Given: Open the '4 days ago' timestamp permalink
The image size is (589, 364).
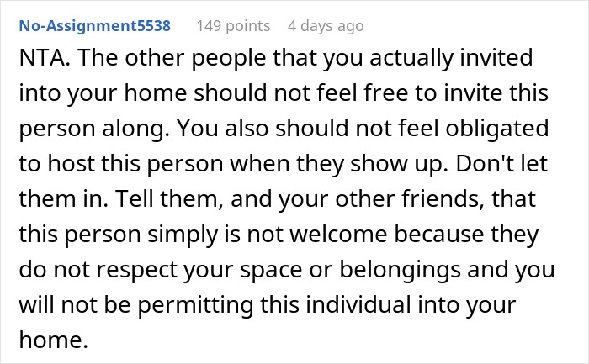Looking at the screenshot, I should 326,26.
